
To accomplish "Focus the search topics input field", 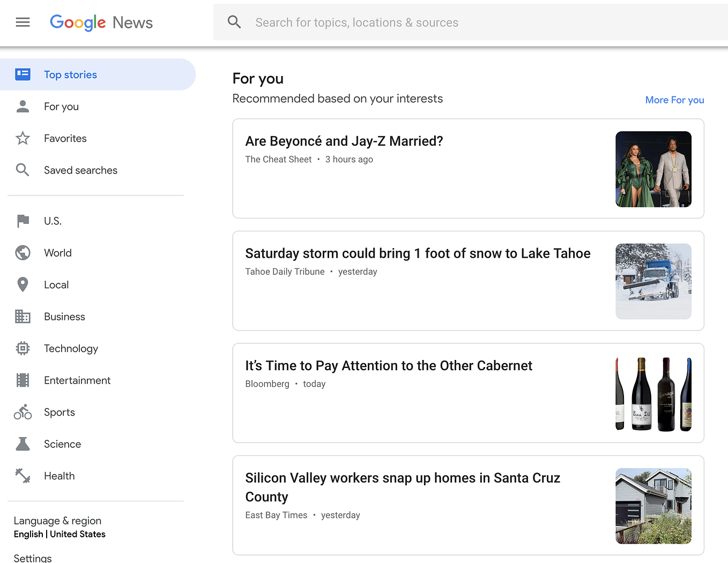I will coord(482,22).
